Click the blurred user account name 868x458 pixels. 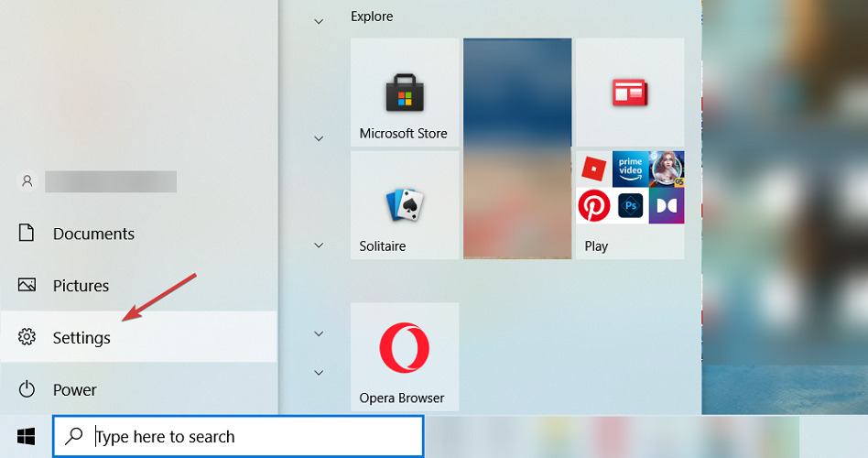[x=111, y=181]
